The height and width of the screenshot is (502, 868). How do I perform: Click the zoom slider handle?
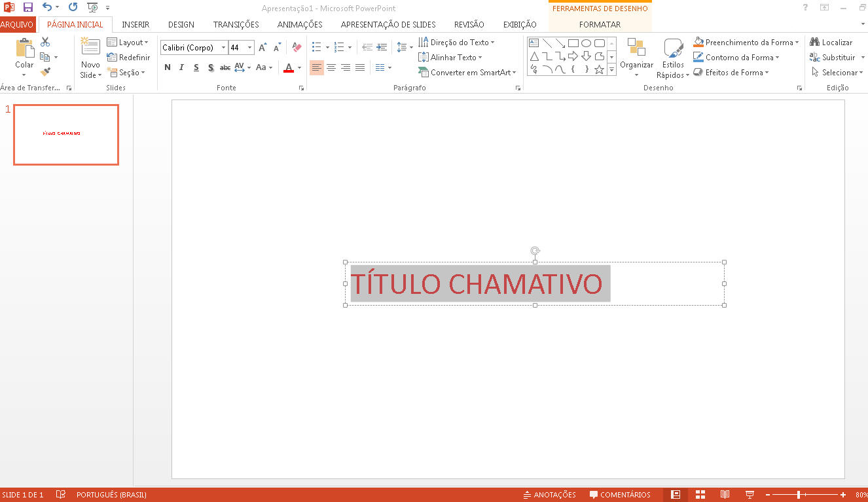point(799,495)
